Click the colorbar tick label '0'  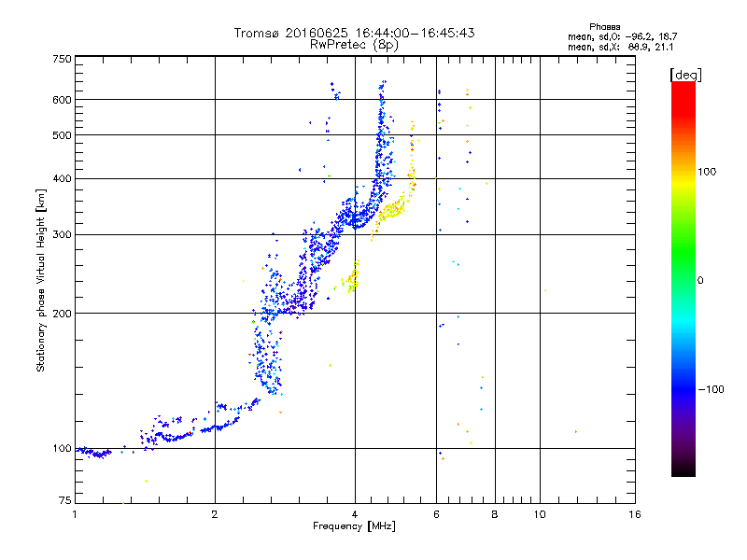700,281
